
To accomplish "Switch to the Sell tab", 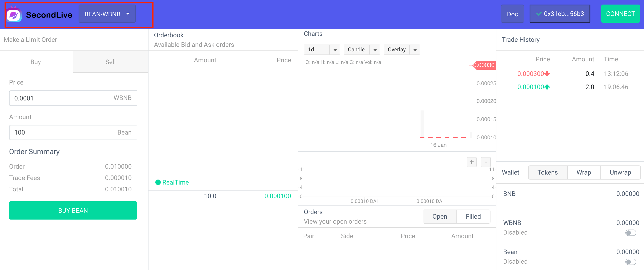I will point(110,62).
